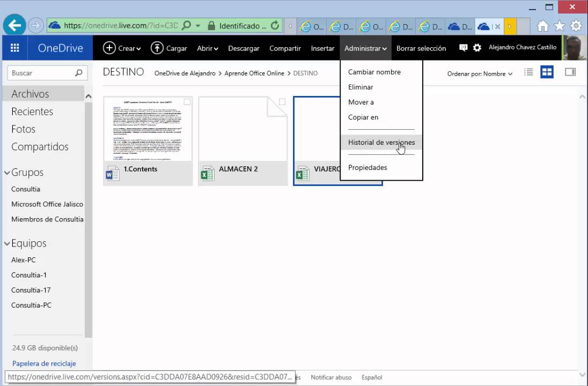
Task: Open OneDrive settings via the gear icon
Action: [x=477, y=48]
